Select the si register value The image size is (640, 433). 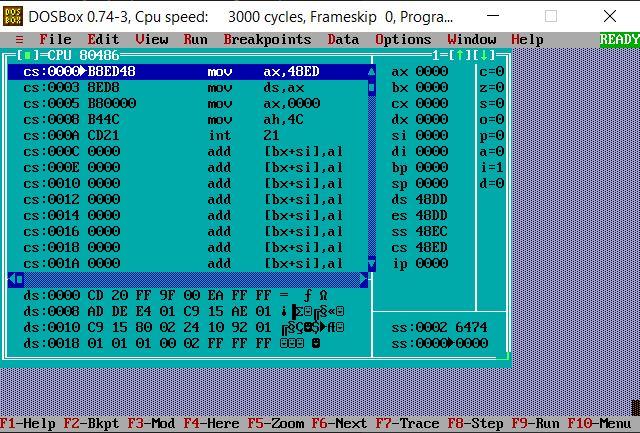pos(432,135)
